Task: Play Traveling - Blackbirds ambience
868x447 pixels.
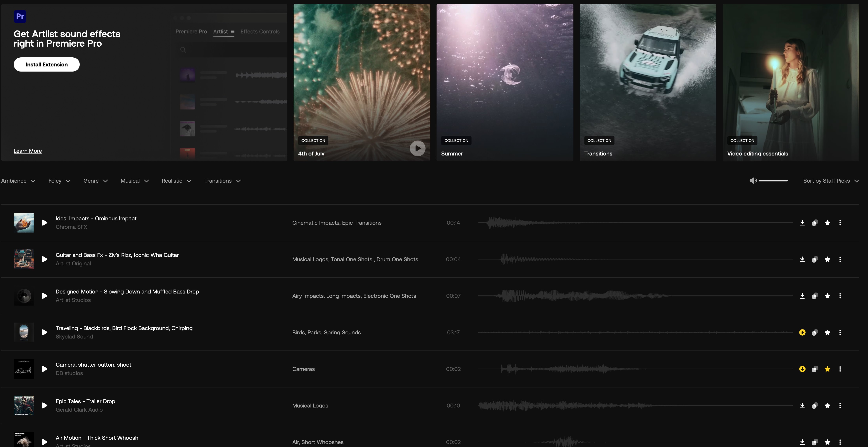Action: coord(44,332)
